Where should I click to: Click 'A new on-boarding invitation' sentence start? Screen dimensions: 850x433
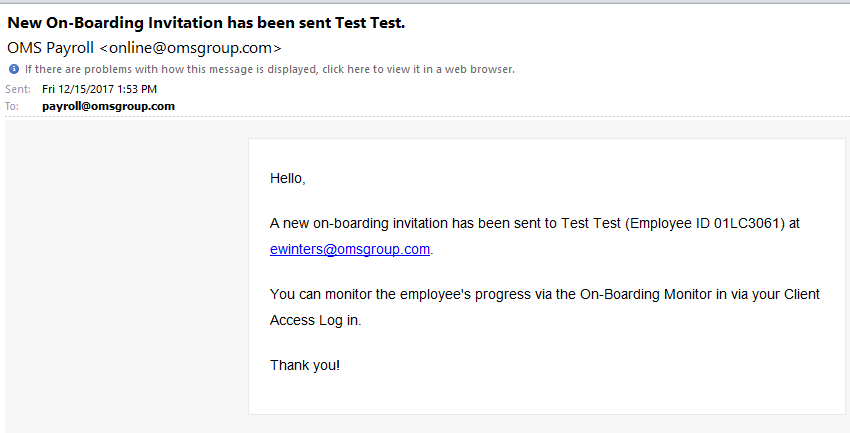click(359, 223)
